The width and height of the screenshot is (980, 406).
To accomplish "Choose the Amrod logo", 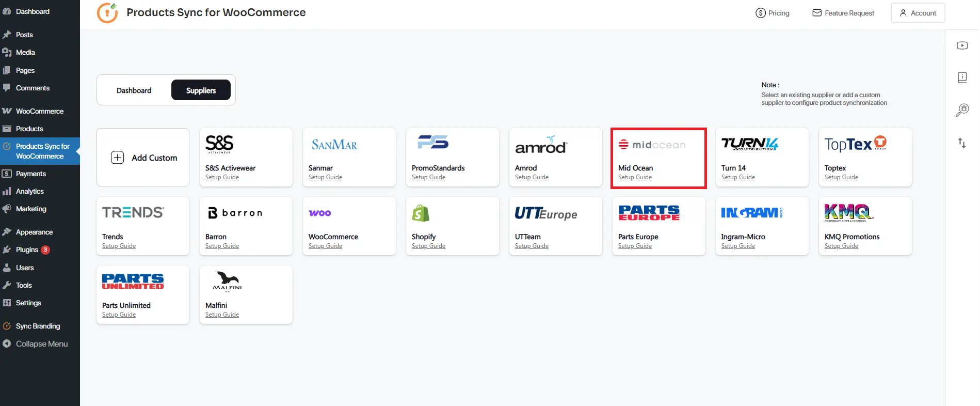I will 541,145.
